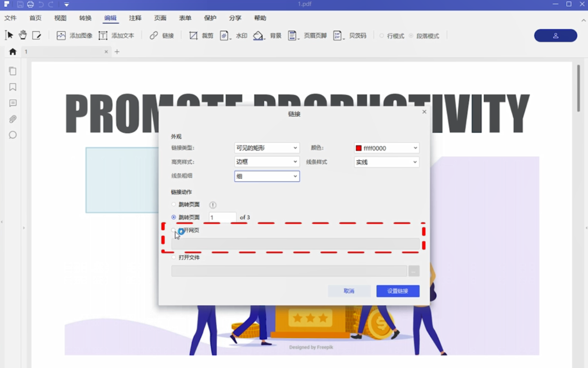Expand the left panel with small arrow

24,228
